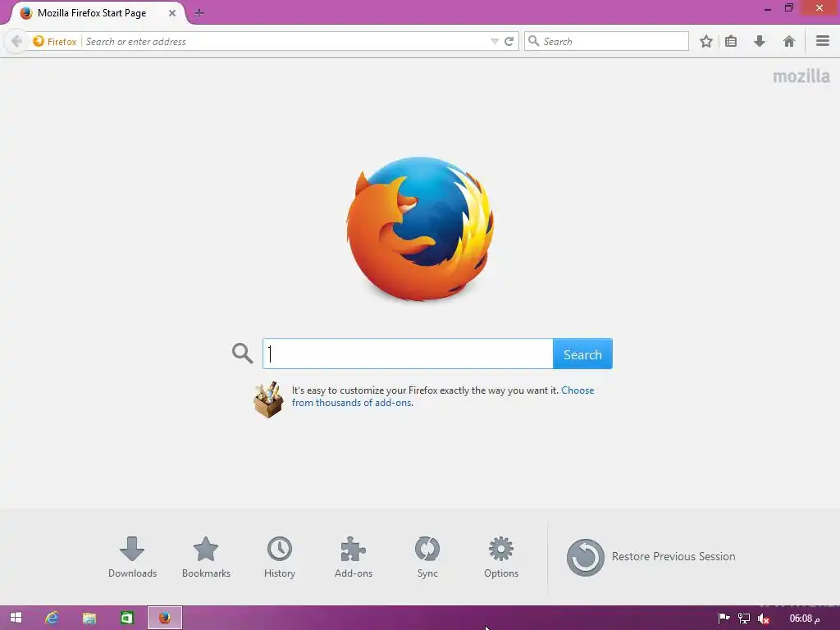
Task: Open a new tab with plus button
Action: [x=199, y=13]
